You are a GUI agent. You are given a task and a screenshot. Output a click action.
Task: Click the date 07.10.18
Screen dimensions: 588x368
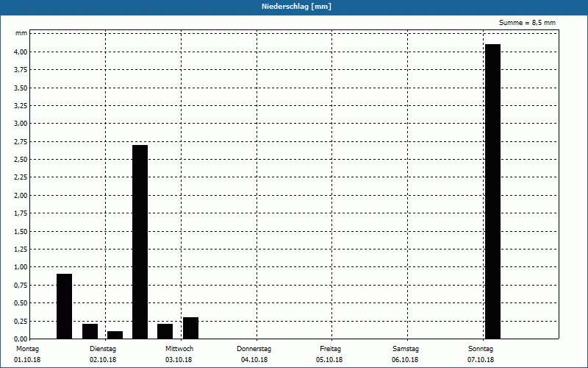tap(481, 360)
